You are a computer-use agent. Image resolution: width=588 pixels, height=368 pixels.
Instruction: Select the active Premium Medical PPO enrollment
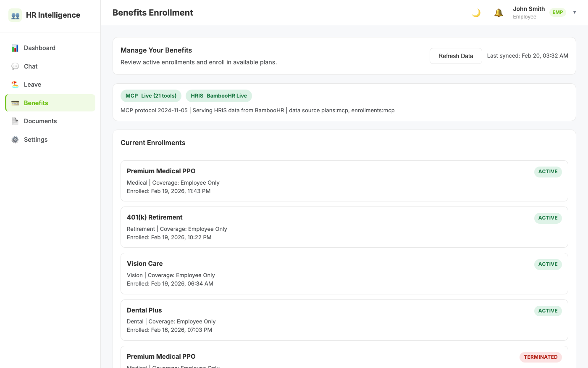coord(344,181)
